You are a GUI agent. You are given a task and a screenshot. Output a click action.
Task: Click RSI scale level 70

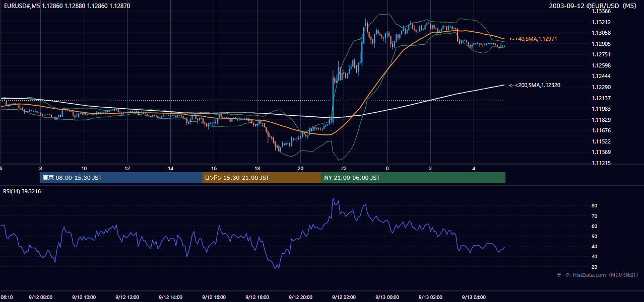(595, 216)
